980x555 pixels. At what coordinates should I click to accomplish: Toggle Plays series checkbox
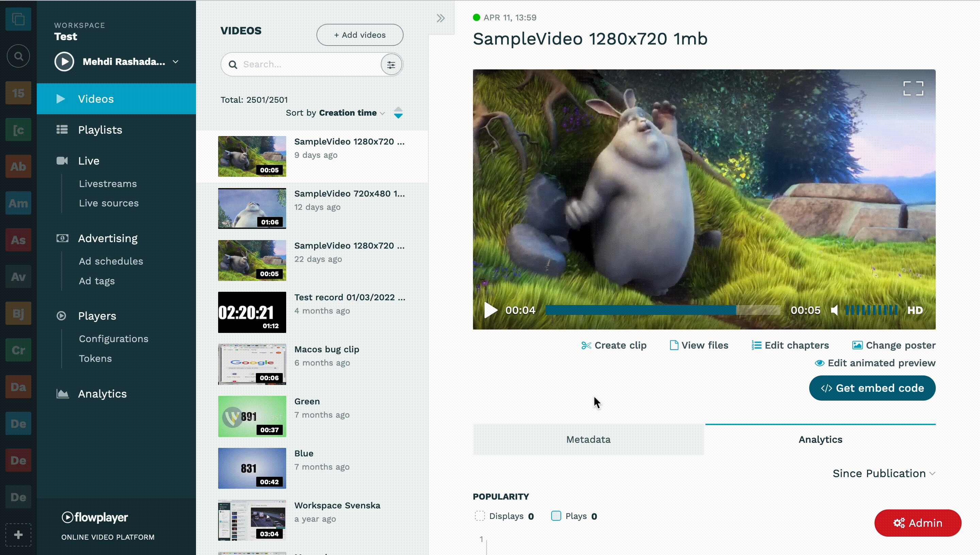(556, 516)
